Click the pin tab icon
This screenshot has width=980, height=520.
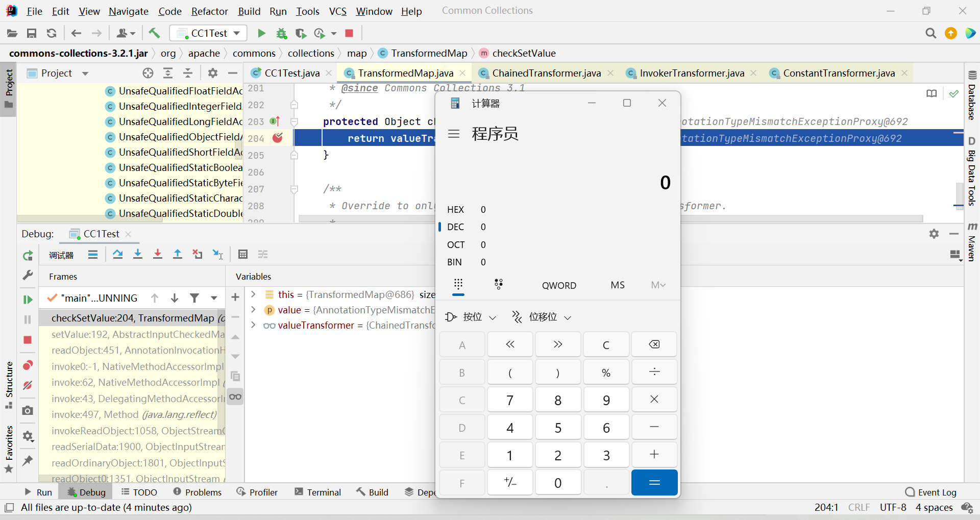pyautogui.click(x=28, y=460)
